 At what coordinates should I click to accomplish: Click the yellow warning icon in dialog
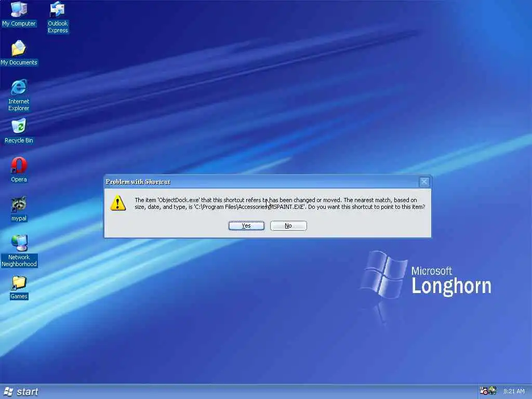point(118,203)
